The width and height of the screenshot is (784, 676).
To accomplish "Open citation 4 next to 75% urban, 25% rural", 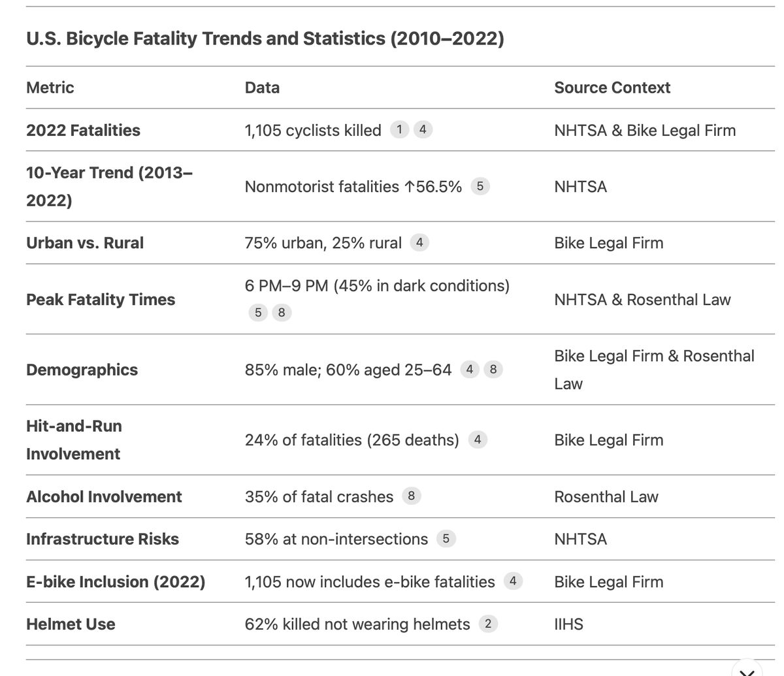I will tap(419, 243).
